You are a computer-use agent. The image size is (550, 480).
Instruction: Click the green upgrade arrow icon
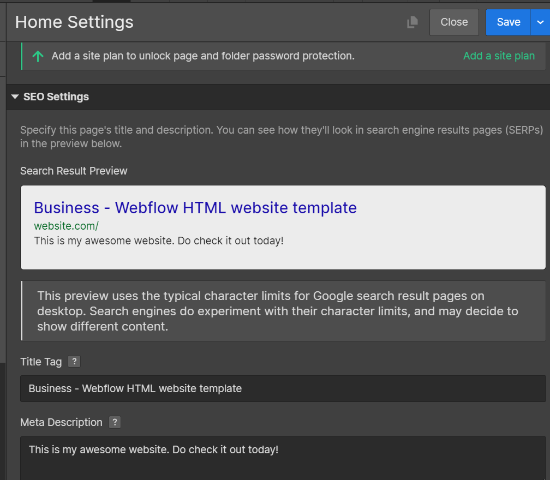pos(38,56)
